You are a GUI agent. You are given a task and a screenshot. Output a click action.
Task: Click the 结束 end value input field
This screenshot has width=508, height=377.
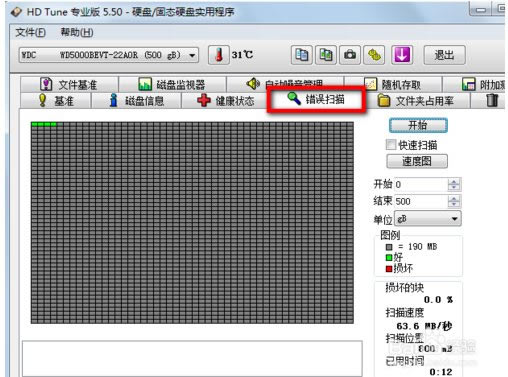(421, 201)
